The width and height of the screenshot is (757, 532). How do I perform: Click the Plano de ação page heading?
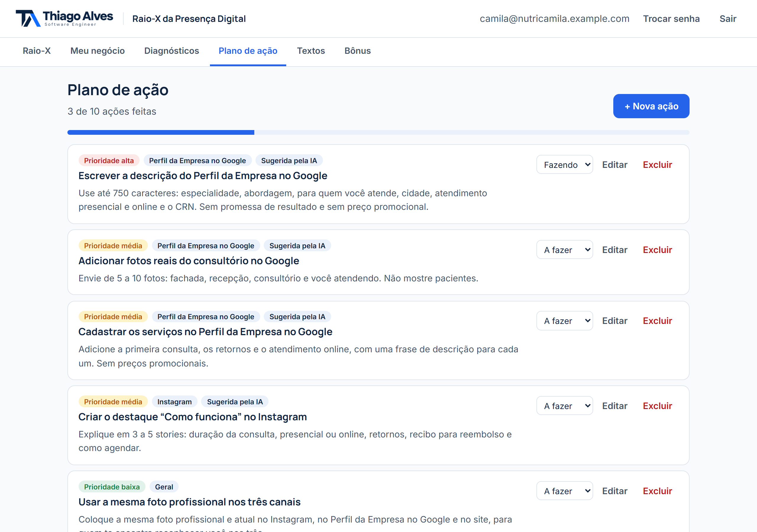(118, 90)
